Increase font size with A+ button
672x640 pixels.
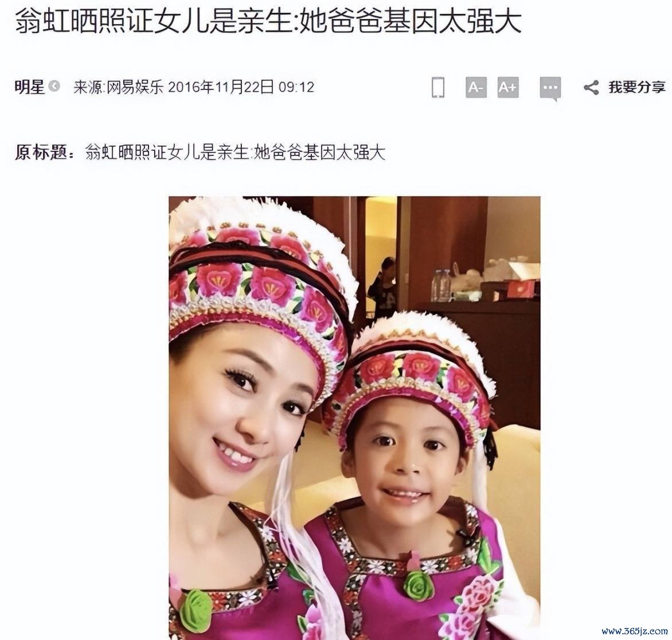[508, 87]
